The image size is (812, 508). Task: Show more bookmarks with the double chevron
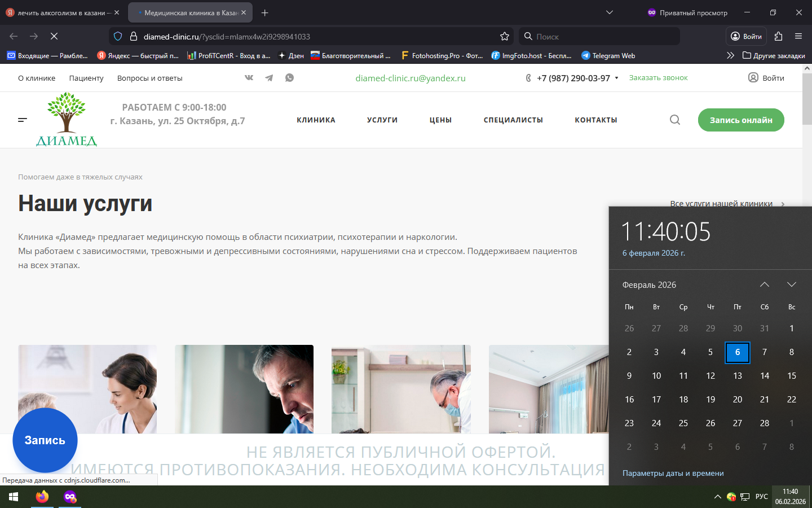pyautogui.click(x=730, y=55)
